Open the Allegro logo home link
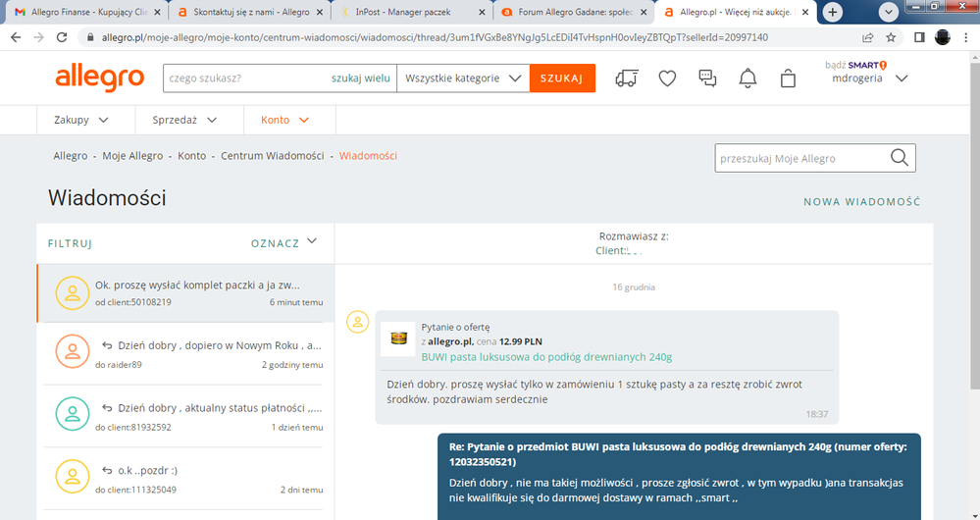The height and width of the screenshot is (520, 980). (100, 78)
